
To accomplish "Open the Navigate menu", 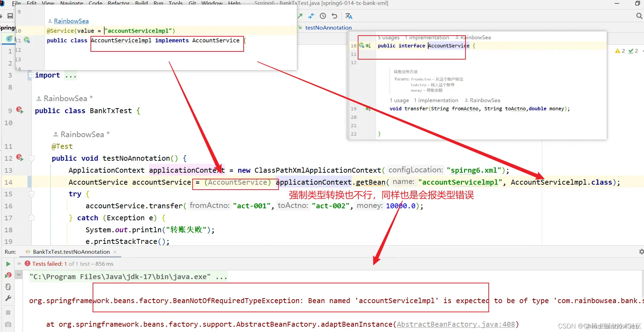I will click(71, 3).
